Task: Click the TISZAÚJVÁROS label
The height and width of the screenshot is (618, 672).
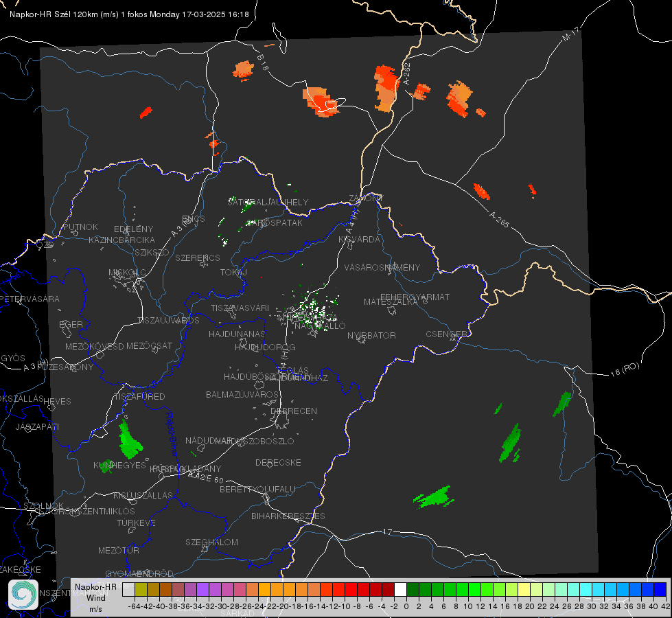Action: click(168, 321)
